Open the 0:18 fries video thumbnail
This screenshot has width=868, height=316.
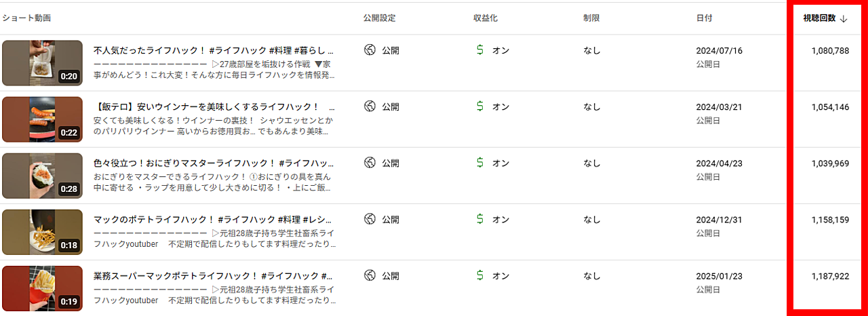(42, 232)
